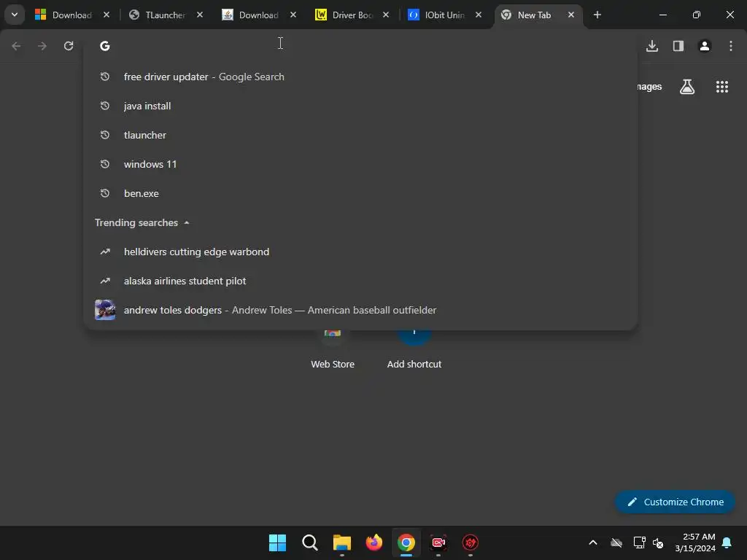Open Search Labs flask icon
This screenshot has width=747, height=560.
(687, 87)
